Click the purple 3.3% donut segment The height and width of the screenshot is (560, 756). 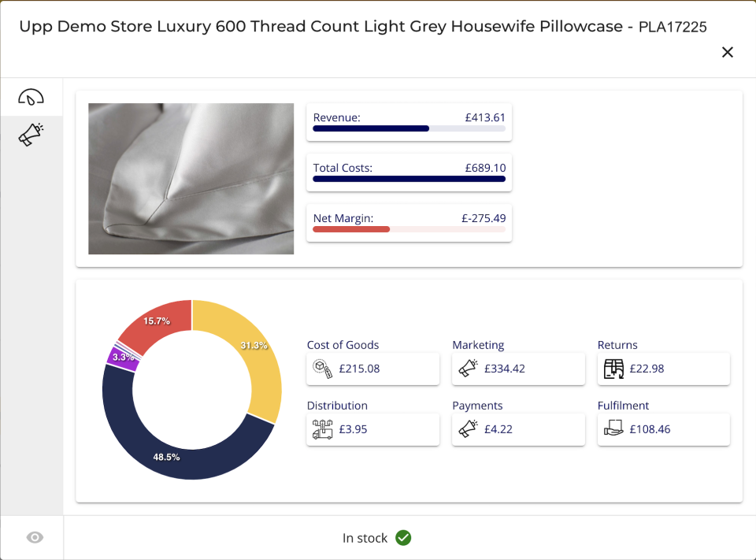point(122,358)
